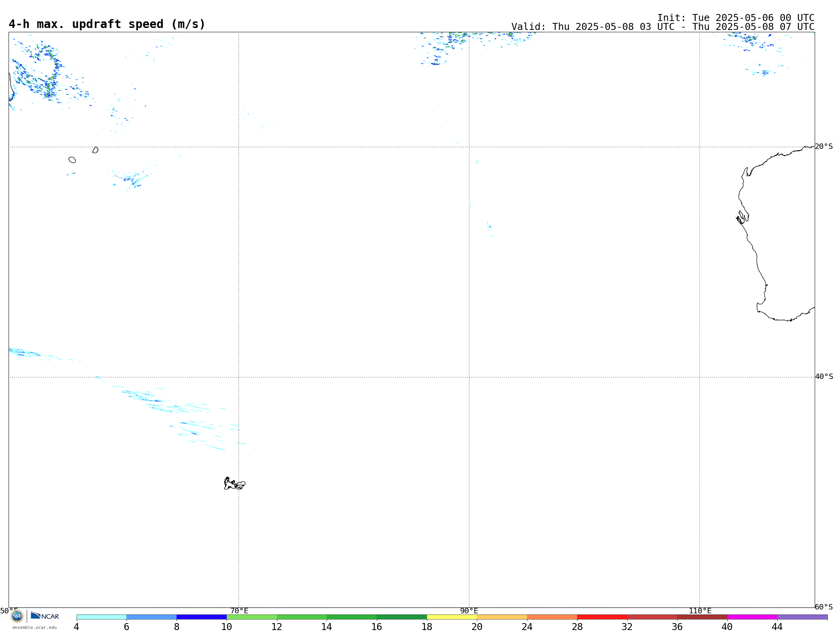840x632 pixels.
Task: Click the light green 10-12 colorbar swatch
Action: point(252,617)
